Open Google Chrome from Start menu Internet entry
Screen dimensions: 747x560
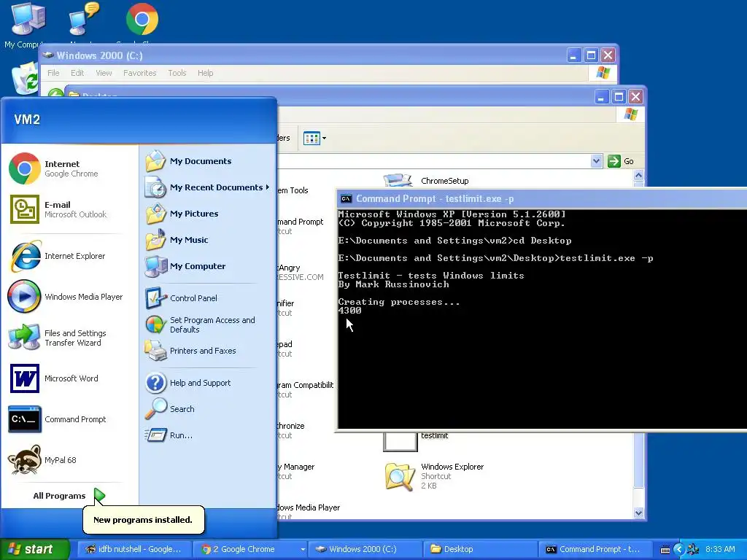coord(70,168)
